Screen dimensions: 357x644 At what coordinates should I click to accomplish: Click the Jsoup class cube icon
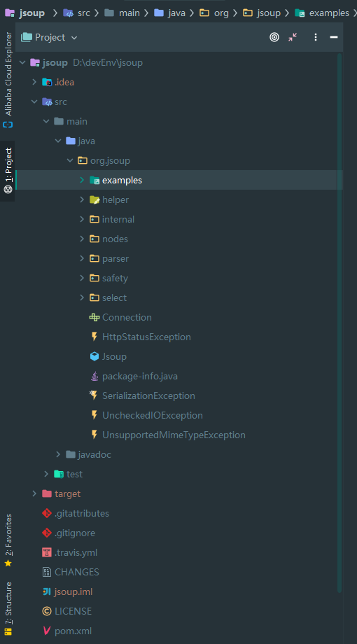coord(94,356)
